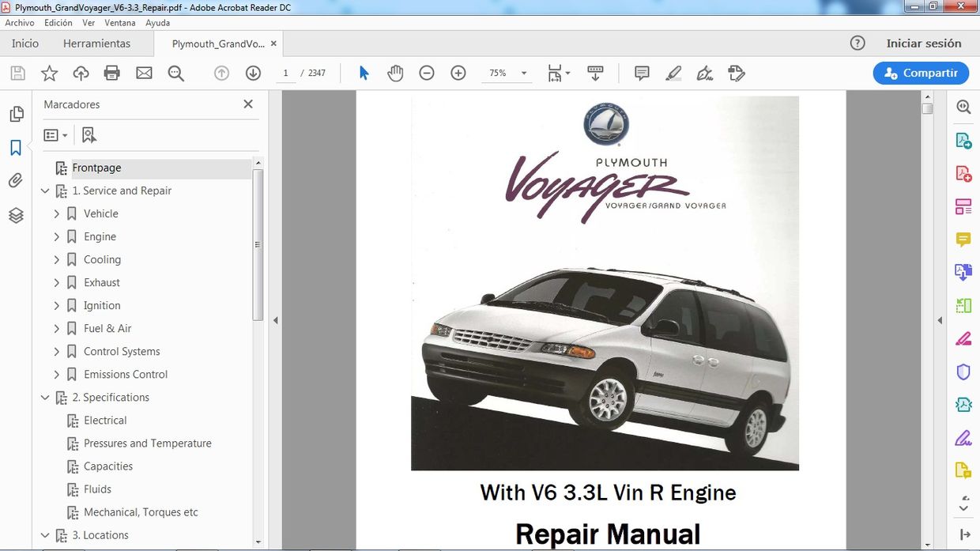Expand the Exhaust bookmark
The image size is (980, 551).
click(x=57, y=282)
